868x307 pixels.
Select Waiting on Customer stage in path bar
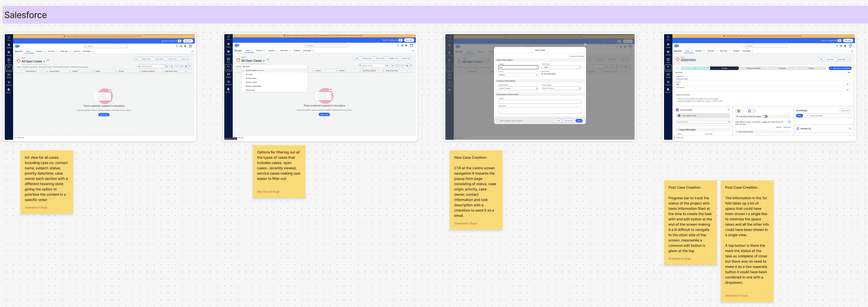(x=754, y=68)
